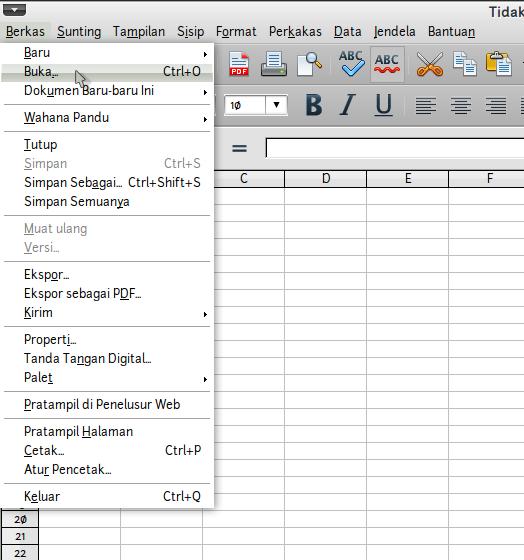Toggle Italic formatting button
Viewport: 524px width, 560px height.
coord(347,105)
